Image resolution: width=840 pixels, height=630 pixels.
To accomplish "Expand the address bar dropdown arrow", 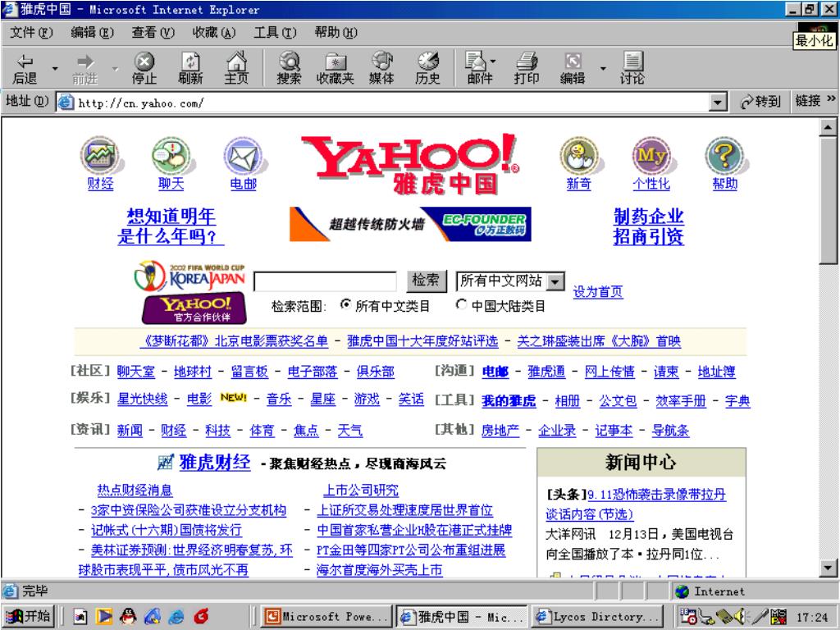I will coord(717,102).
